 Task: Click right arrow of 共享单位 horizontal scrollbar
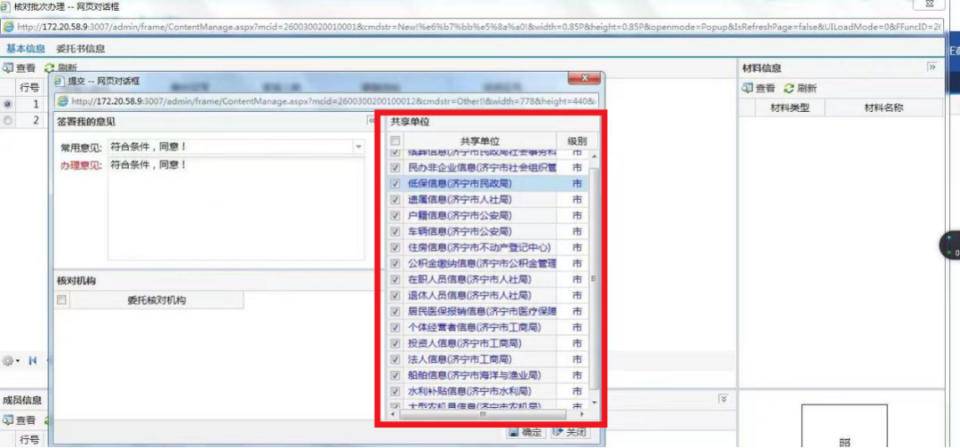(582, 414)
